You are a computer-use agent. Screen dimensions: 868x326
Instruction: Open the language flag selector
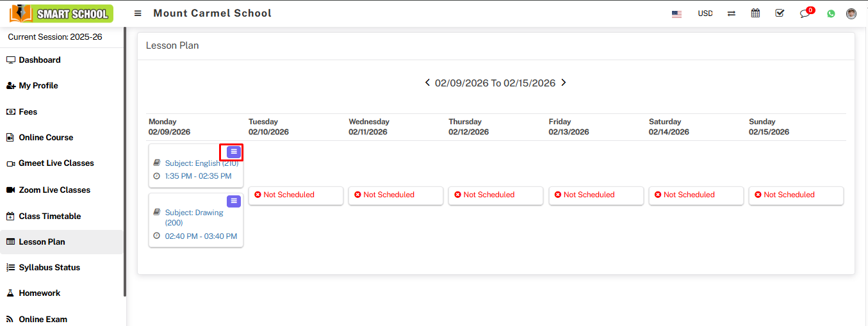tap(676, 13)
